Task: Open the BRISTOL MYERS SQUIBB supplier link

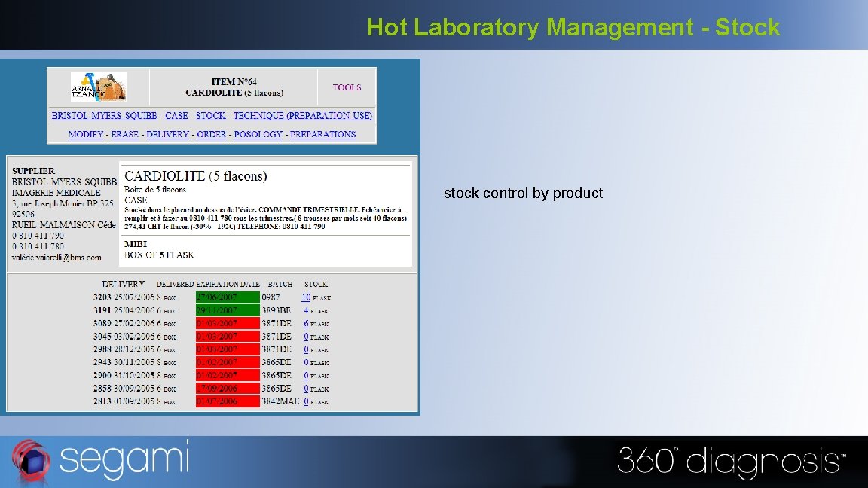Action: coord(104,116)
